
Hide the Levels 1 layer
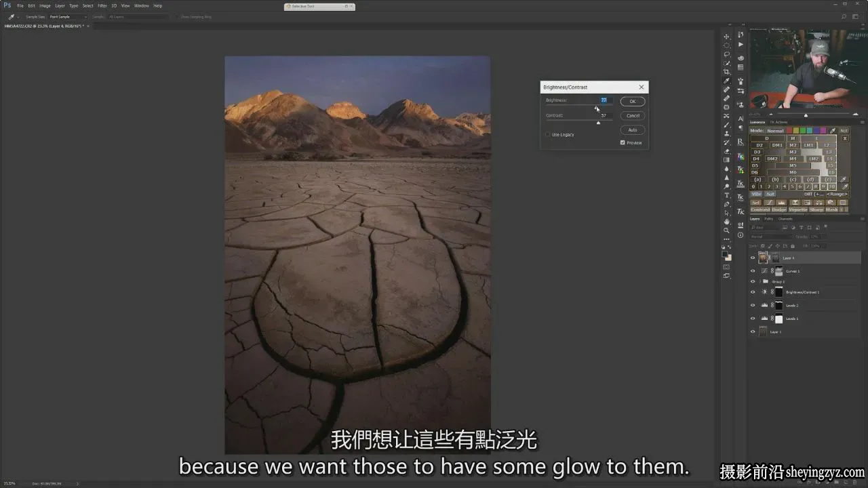pos(753,319)
